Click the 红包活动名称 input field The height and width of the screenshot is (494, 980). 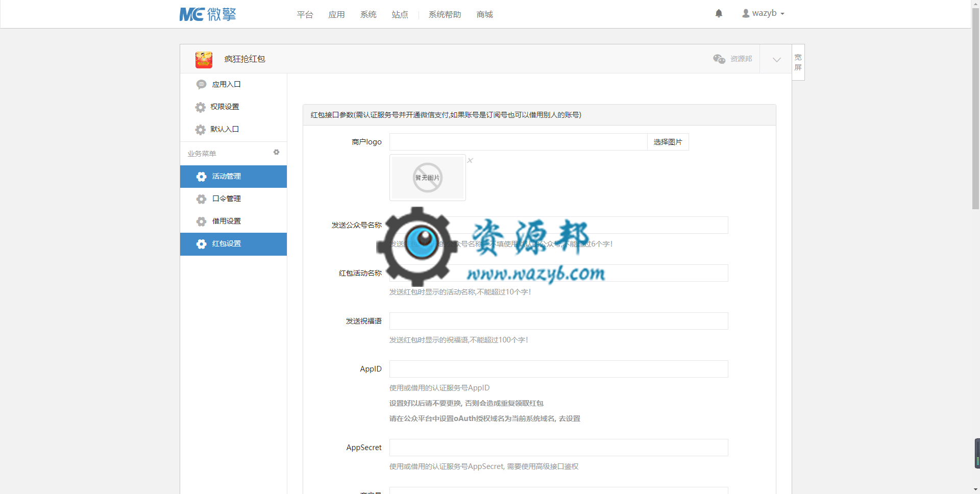pyautogui.click(x=558, y=273)
